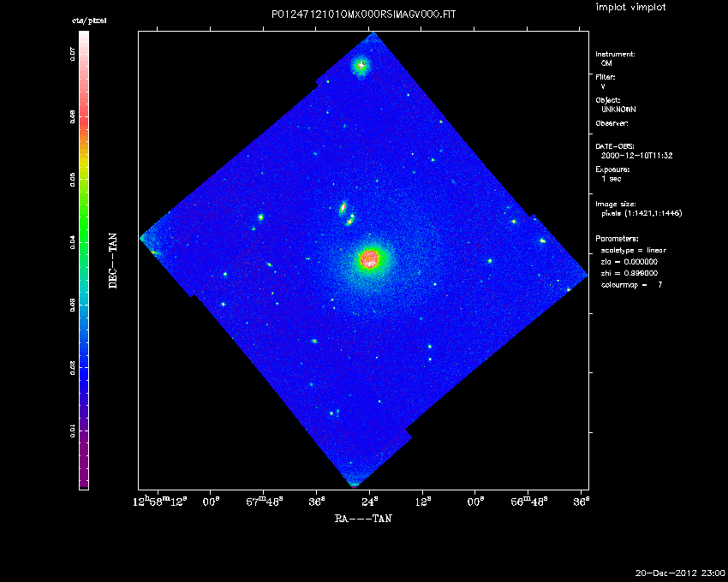Viewport: 728px width, 582px height.
Task: Click the 'Filter:' label in the info panel
Action: pyautogui.click(x=606, y=77)
